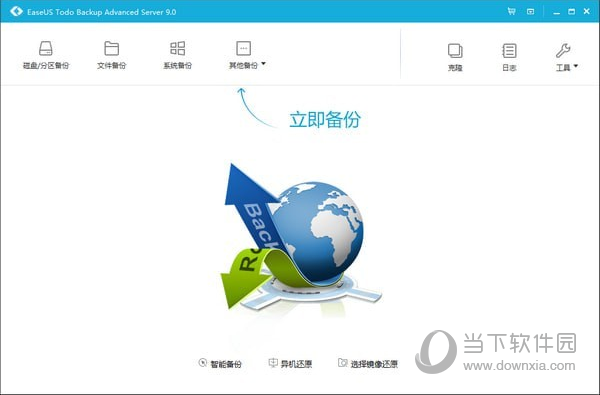View the Logs (日志)
600x395 pixels.
509,57
